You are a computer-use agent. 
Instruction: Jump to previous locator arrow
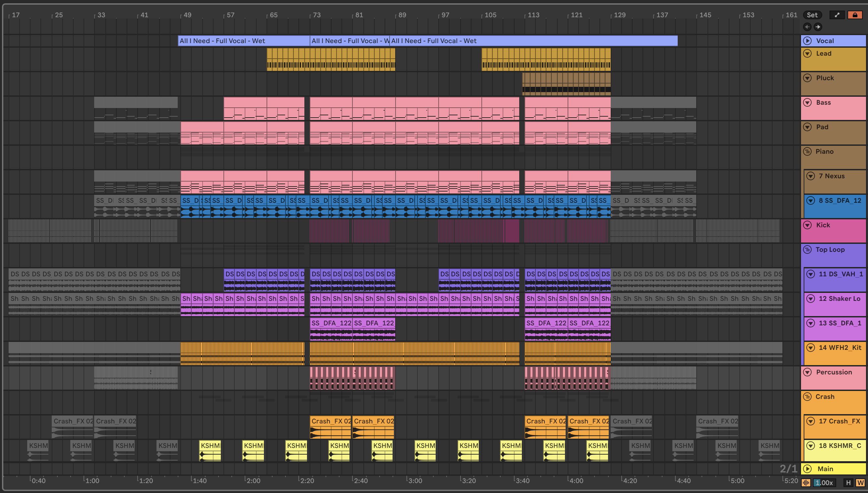pyautogui.click(x=807, y=27)
